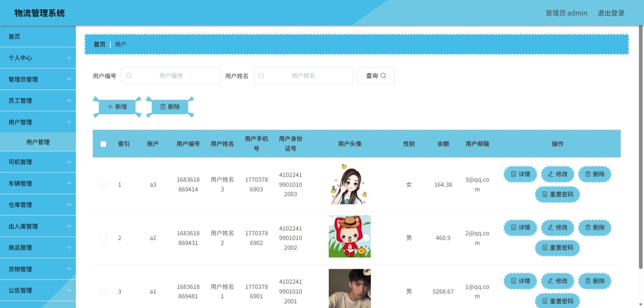This screenshot has width=644, height=308.
Task: Open 仓库管理 menu label
Action: tap(20, 205)
